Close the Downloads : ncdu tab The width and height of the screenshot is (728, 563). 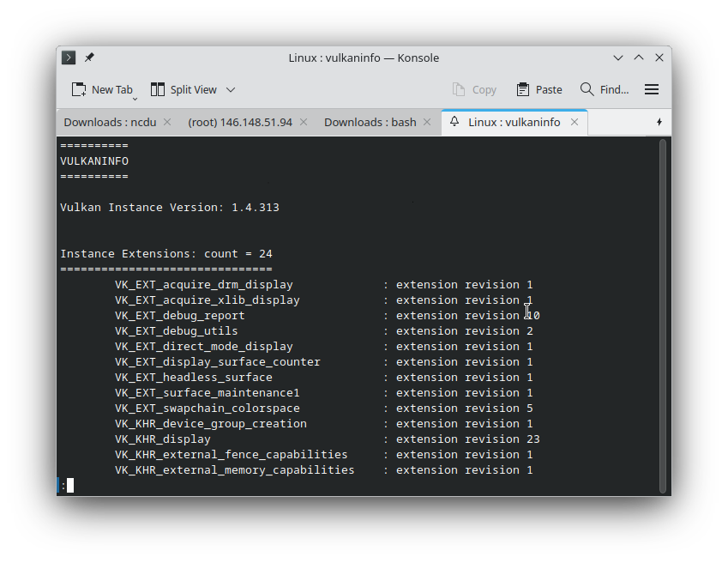pyautogui.click(x=167, y=122)
